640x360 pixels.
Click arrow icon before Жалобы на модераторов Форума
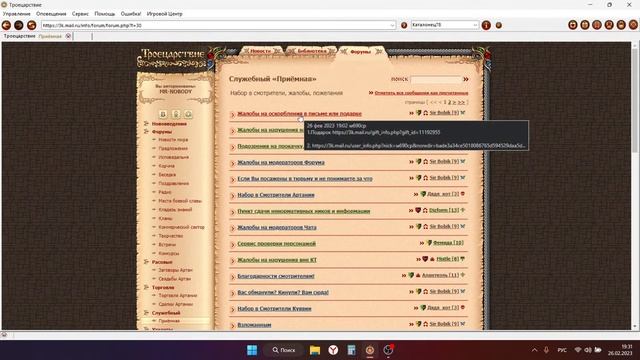click(233, 163)
